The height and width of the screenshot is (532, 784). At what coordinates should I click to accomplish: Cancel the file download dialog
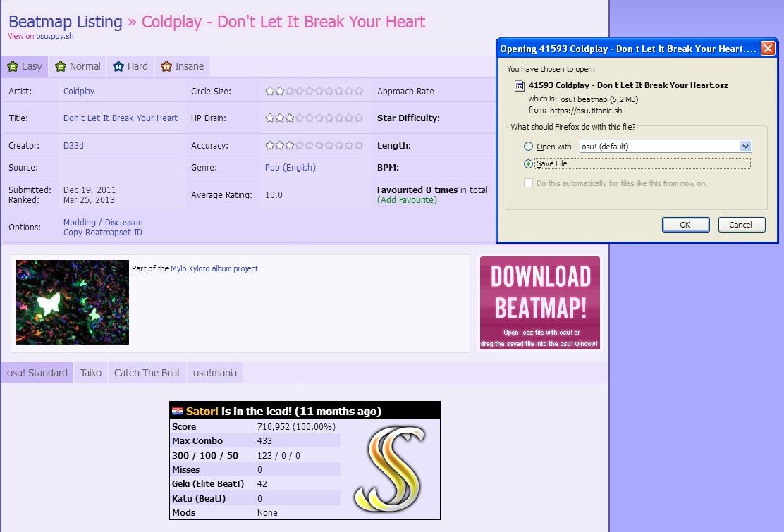742,225
